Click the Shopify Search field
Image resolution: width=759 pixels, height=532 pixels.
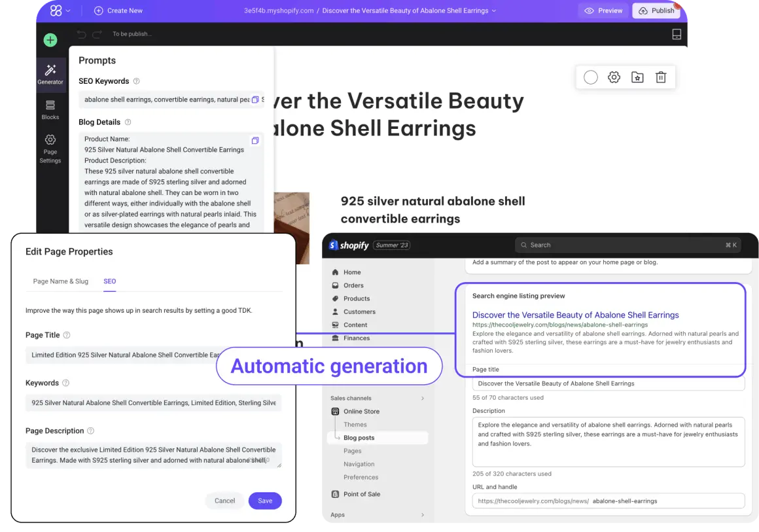tap(628, 245)
